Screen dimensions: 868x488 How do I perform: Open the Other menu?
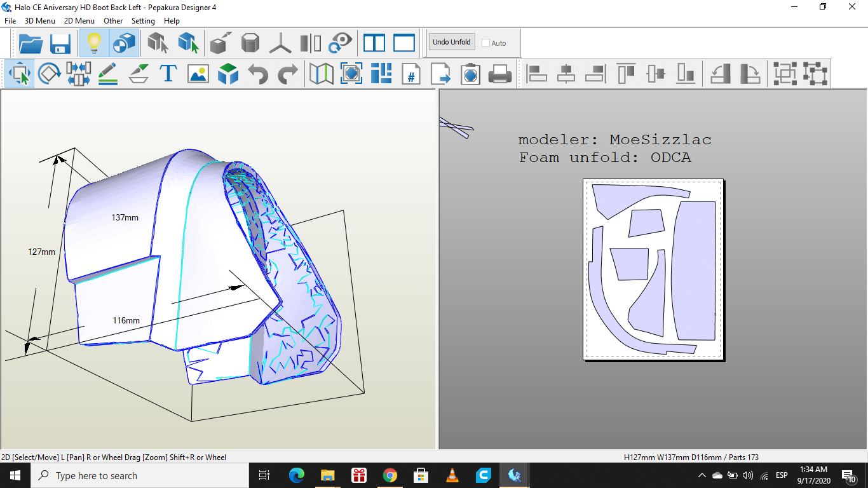click(113, 21)
